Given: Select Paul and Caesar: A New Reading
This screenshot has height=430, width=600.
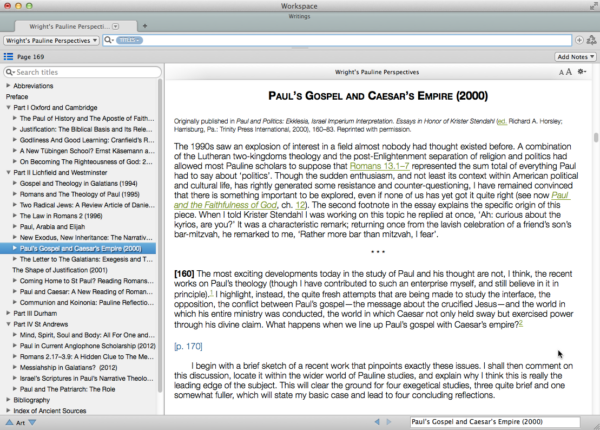Looking at the screenshot, I should pyautogui.click(x=86, y=292).
